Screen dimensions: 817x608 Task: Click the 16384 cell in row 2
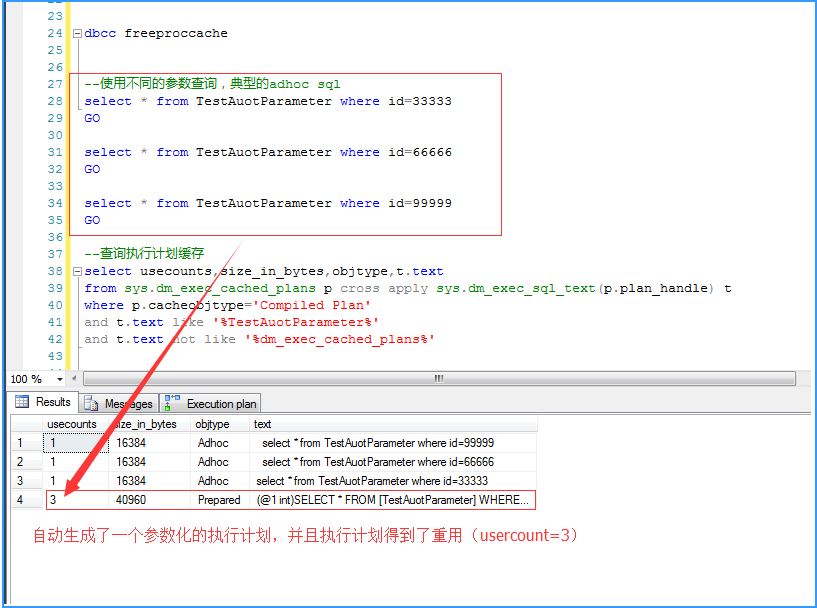(150, 462)
